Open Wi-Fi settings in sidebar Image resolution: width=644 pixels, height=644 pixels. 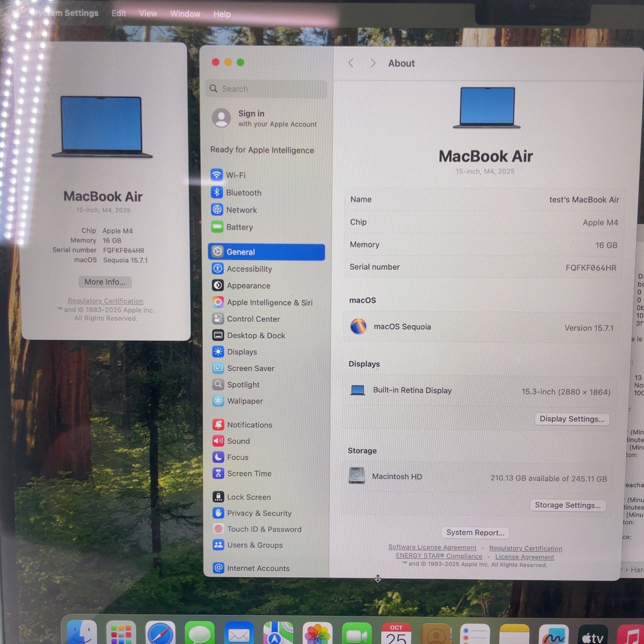pos(235,175)
